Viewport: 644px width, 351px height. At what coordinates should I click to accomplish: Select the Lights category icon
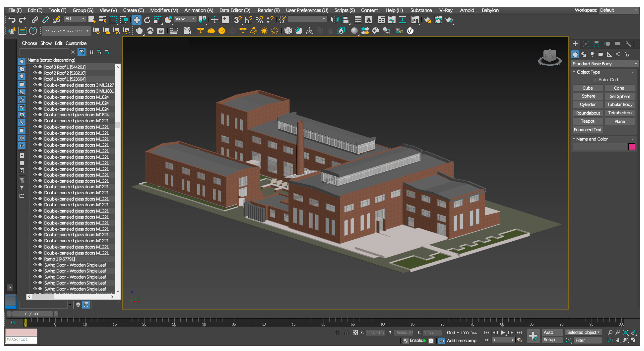(x=592, y=54)
